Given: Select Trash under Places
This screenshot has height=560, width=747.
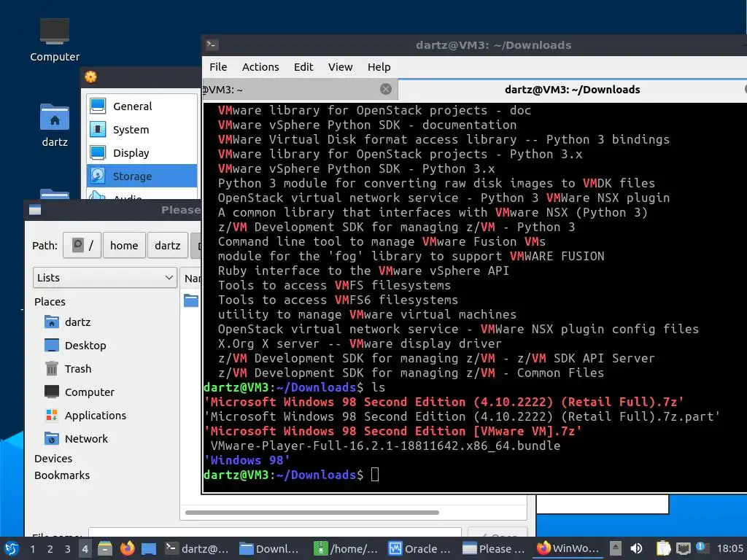Looking at the screenshot, I should coord(77,368).
